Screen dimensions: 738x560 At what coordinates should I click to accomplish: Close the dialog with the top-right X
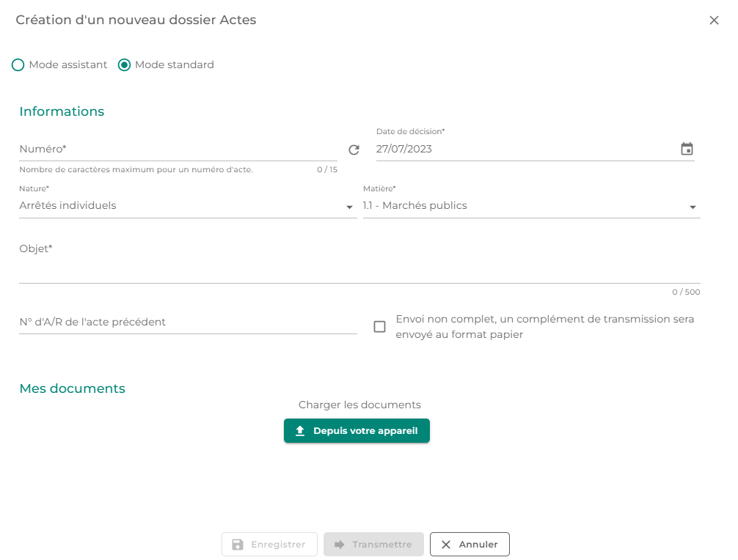click(714, 21)
